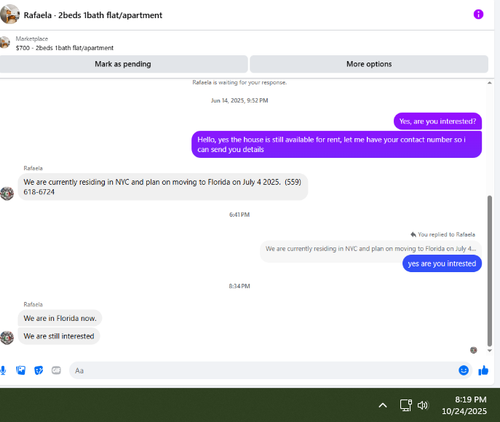Click the chat scrollbar up arrow
The image size is (500, 422).
[489, 83]
